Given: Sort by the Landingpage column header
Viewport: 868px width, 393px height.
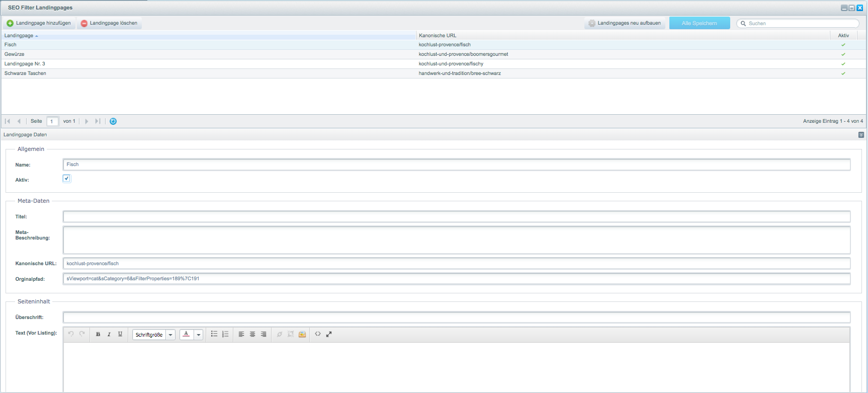Looking at the screenshot, I should pyautogui.click(x=209, y=35).
